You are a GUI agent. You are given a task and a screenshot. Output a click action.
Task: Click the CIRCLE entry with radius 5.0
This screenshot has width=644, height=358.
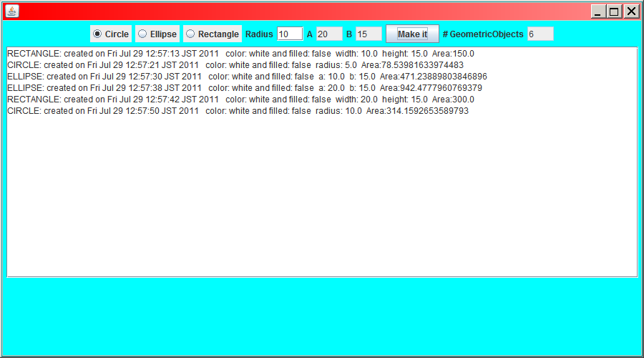[235, 65]
